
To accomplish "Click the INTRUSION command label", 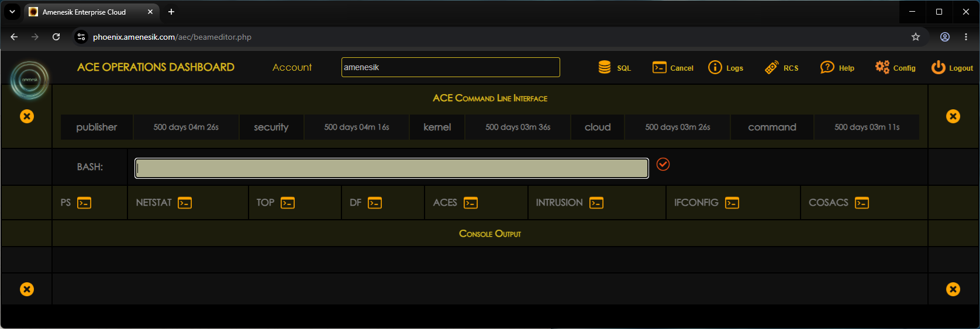I will 559,202.
